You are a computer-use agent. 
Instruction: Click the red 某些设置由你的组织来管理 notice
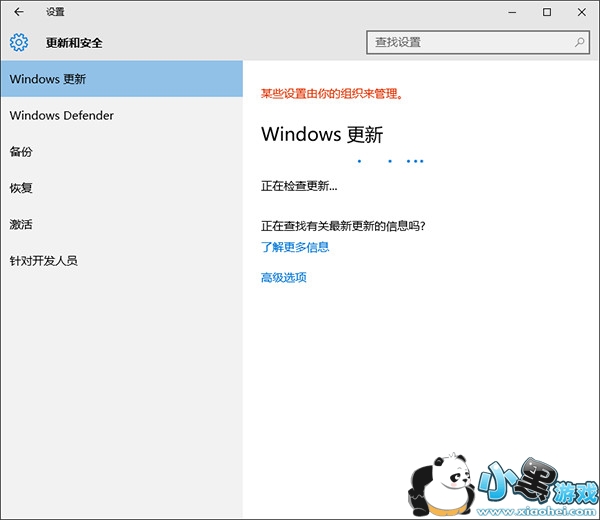point(332,93)
